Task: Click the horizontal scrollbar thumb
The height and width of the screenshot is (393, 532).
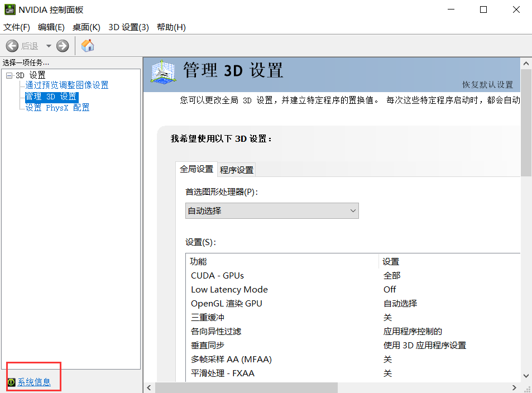Action: (246, 387)
